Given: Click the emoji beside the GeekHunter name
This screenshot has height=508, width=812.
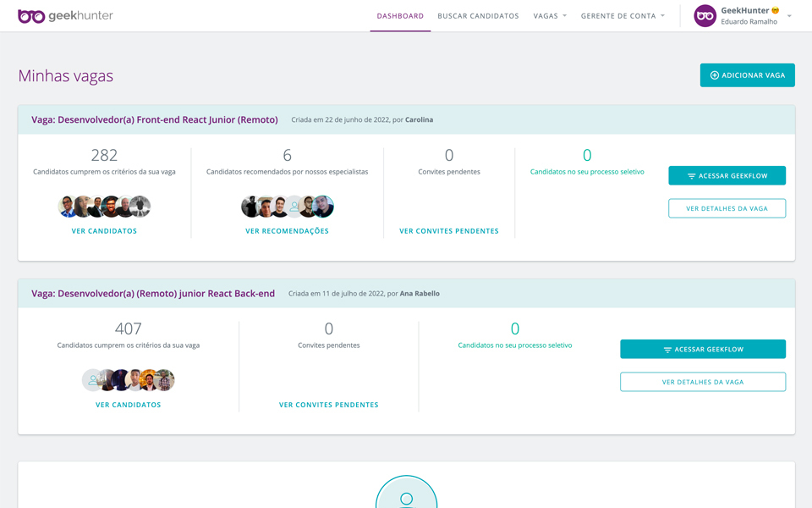Looking at the screenshot, I should tap(776, 10).
